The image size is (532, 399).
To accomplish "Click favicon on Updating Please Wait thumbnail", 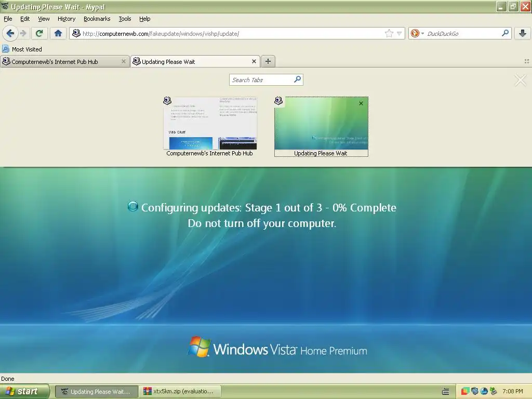I will click(x=278, y=100).
